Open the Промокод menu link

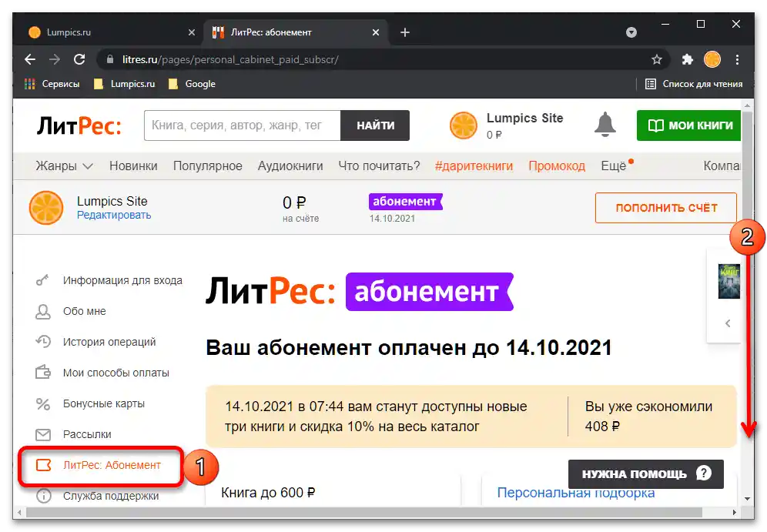click(557, 166)
